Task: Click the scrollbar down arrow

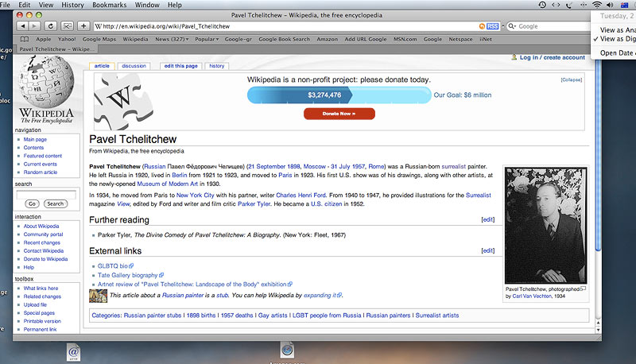Action: click(x=598, y=330)
